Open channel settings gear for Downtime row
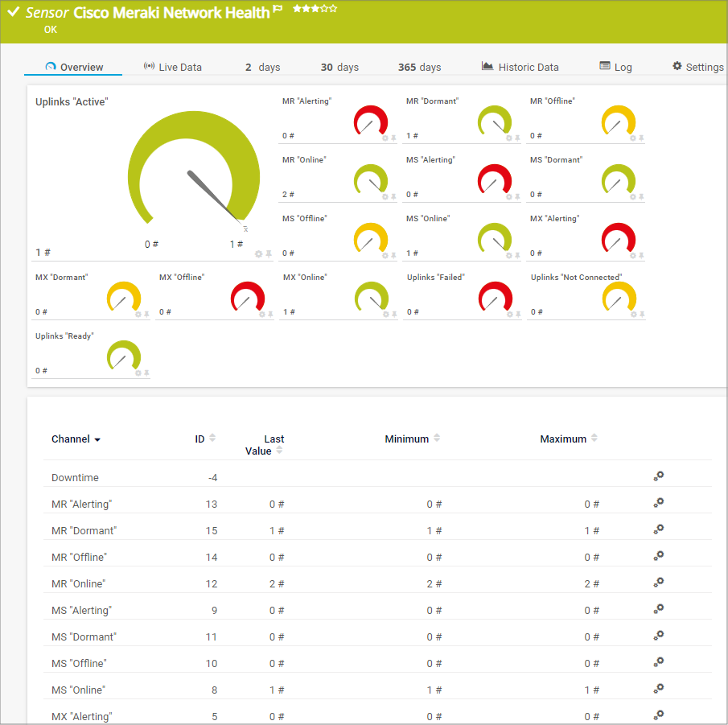728x725 pixels. (658, 476)
